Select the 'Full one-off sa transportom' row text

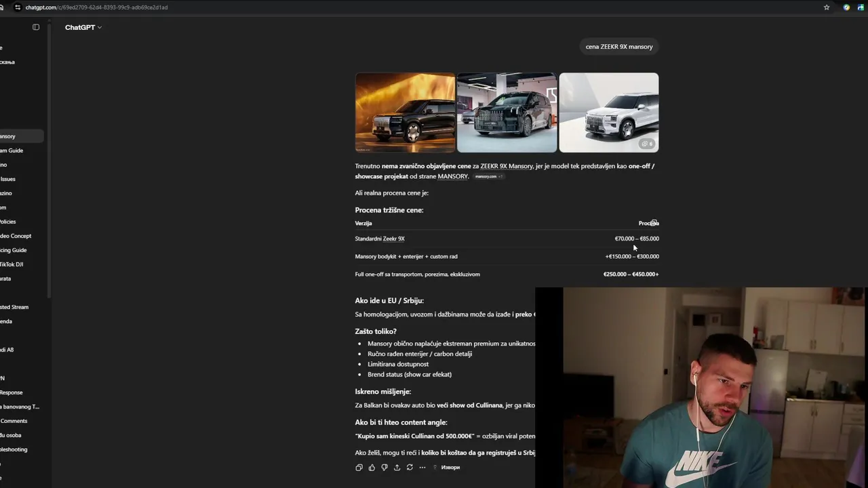click(x=417, y=274)
